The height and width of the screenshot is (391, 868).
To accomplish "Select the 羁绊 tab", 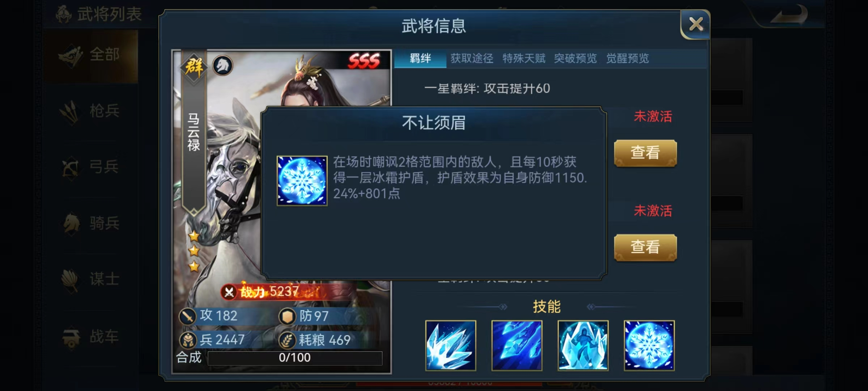I will tap(420, 59).
